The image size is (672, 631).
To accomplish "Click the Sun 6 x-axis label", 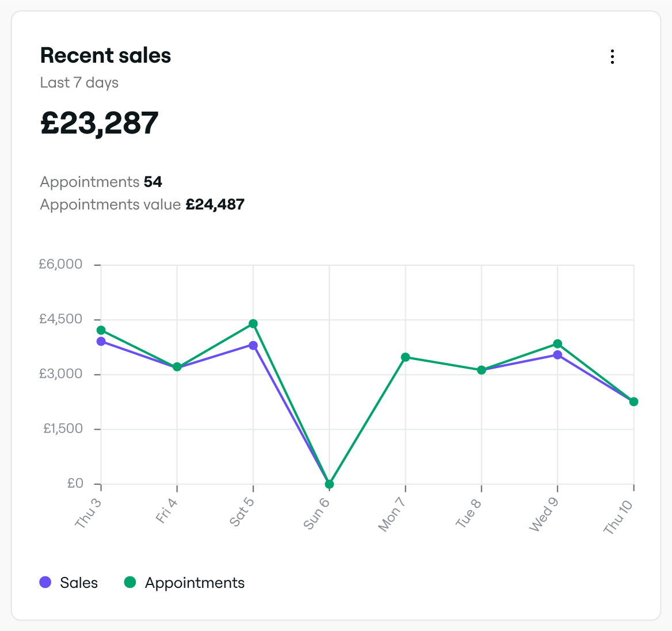I will [x=316, y=514].
